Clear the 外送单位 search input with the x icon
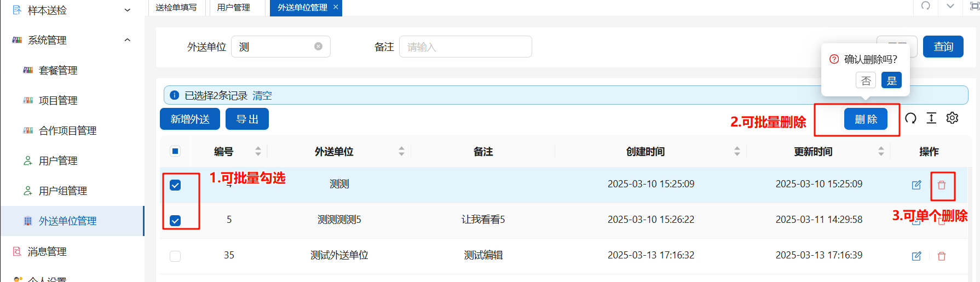The height and width of the screenshot is (282, 980). (x=318, y=47)
